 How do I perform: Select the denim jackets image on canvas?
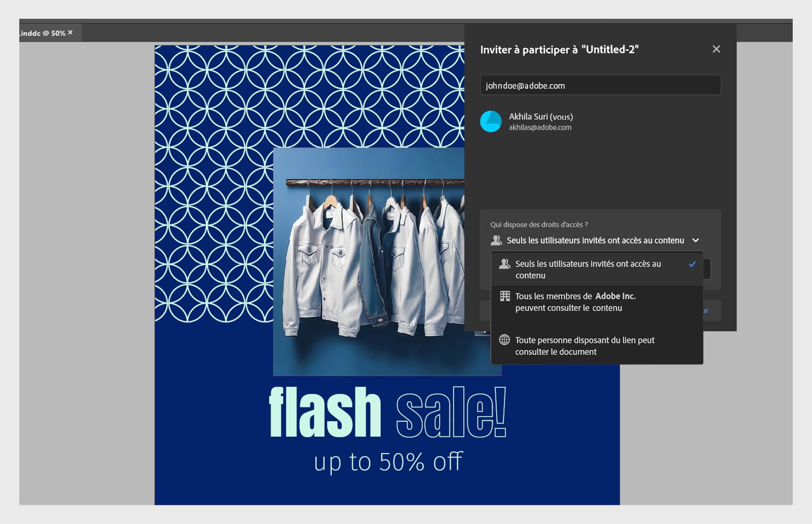tap(369, 262)
